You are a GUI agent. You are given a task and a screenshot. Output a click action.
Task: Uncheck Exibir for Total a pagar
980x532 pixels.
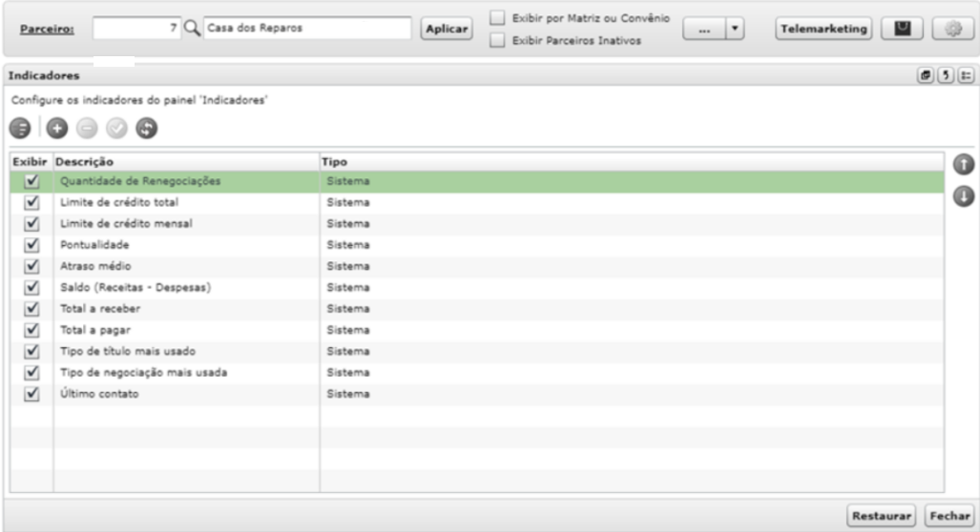tap(31, 330)
